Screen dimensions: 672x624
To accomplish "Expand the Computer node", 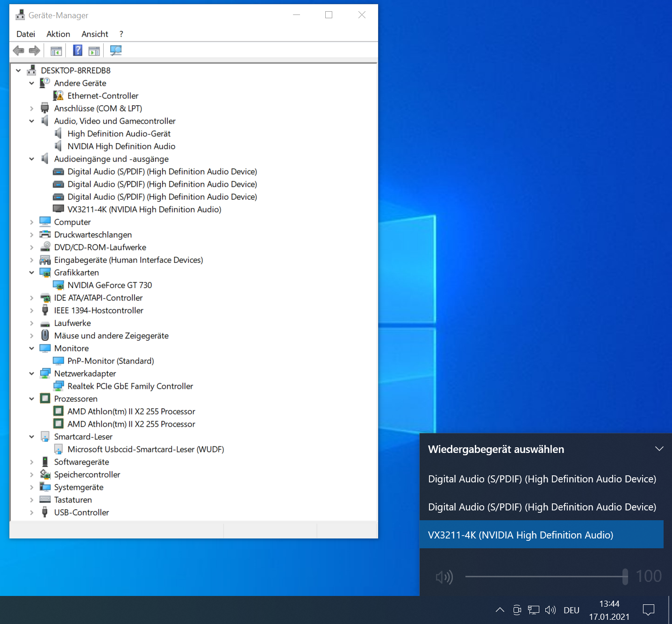I will click(32, 222).
